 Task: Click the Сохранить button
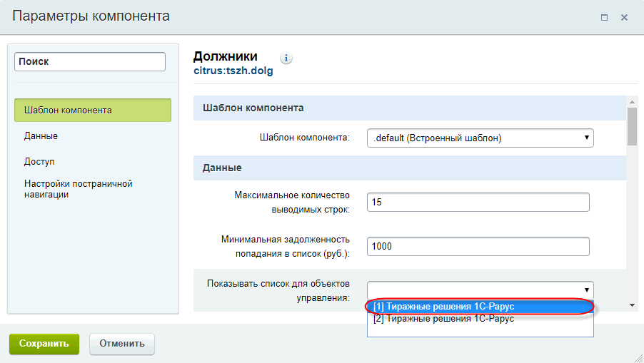pyautogui.click(x=44, y=344)
